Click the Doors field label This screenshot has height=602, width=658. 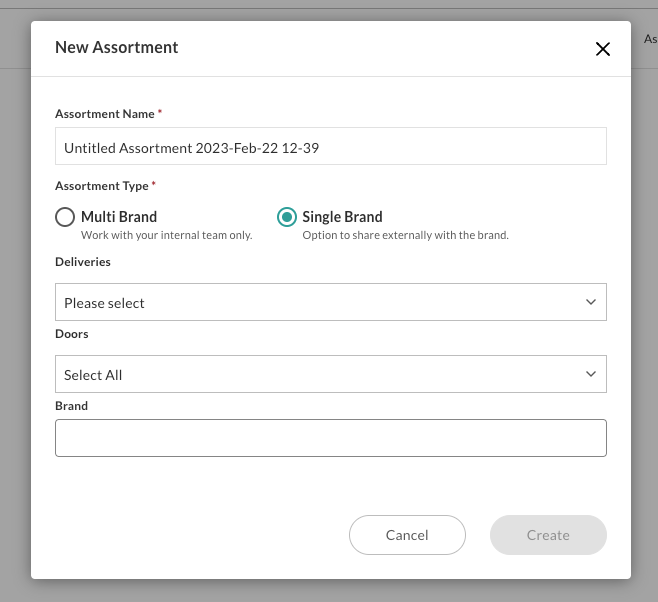(x=71, y=334)
